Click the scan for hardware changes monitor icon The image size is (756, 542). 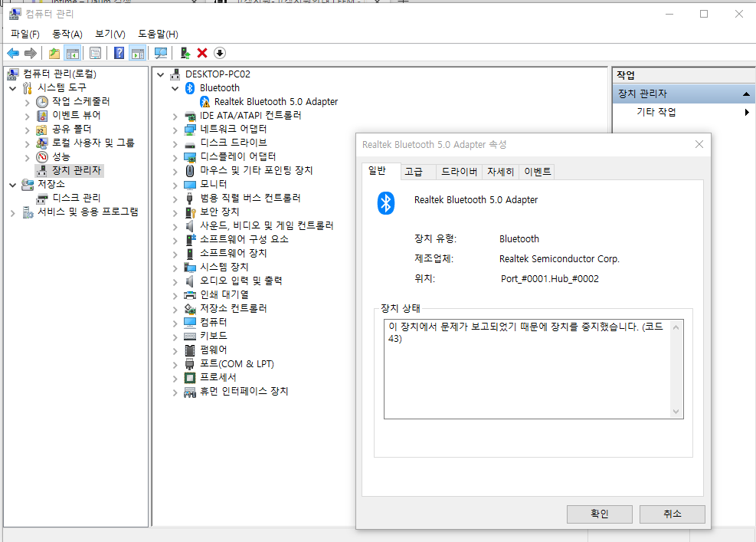point(161,53)
